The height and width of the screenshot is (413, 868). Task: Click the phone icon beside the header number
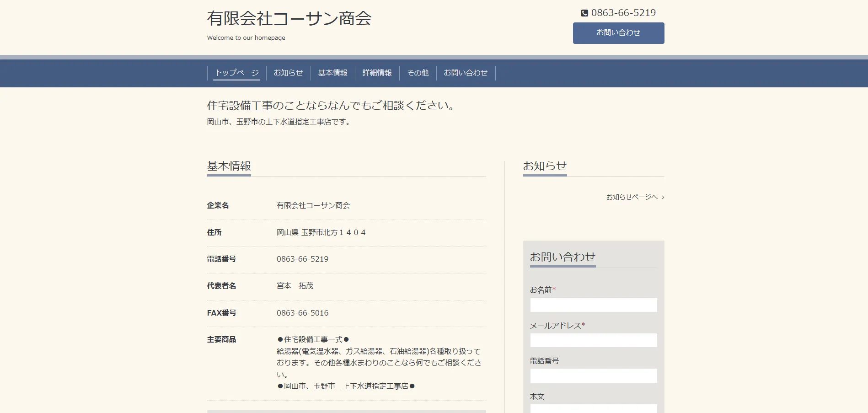click(x=584, y=13)
